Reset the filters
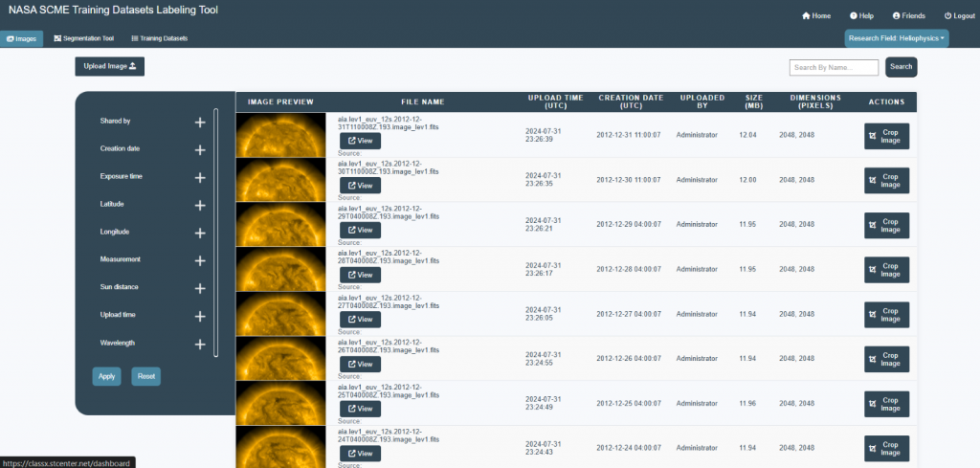This screenshot has height=468, width=980. (x=145, y=376)
